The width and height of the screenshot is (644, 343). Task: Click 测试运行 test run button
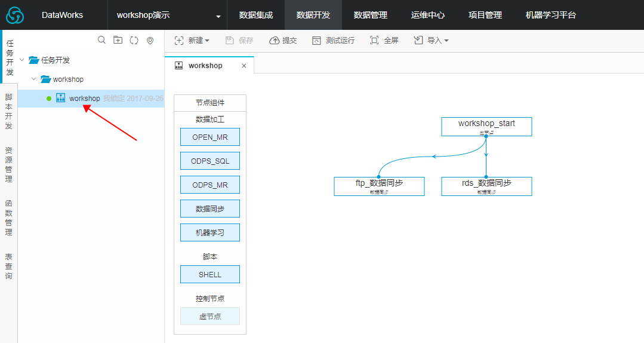(x=333, y=40)
